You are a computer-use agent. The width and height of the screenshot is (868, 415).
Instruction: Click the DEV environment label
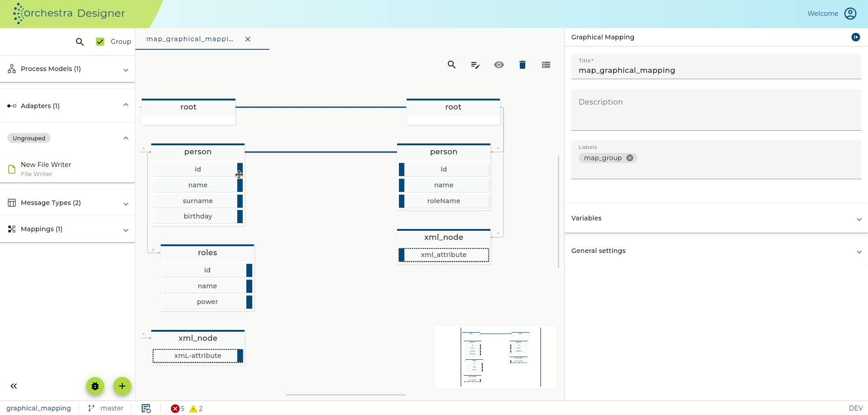click(x=855, y=408)
